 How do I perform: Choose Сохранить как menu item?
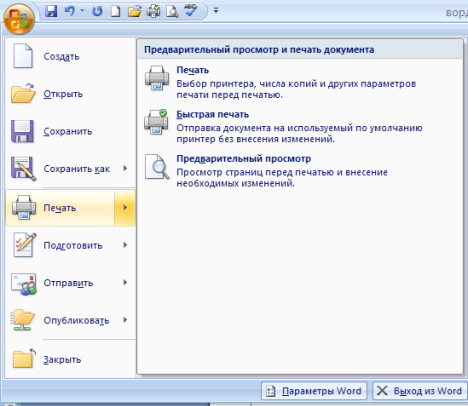[60, 169]
